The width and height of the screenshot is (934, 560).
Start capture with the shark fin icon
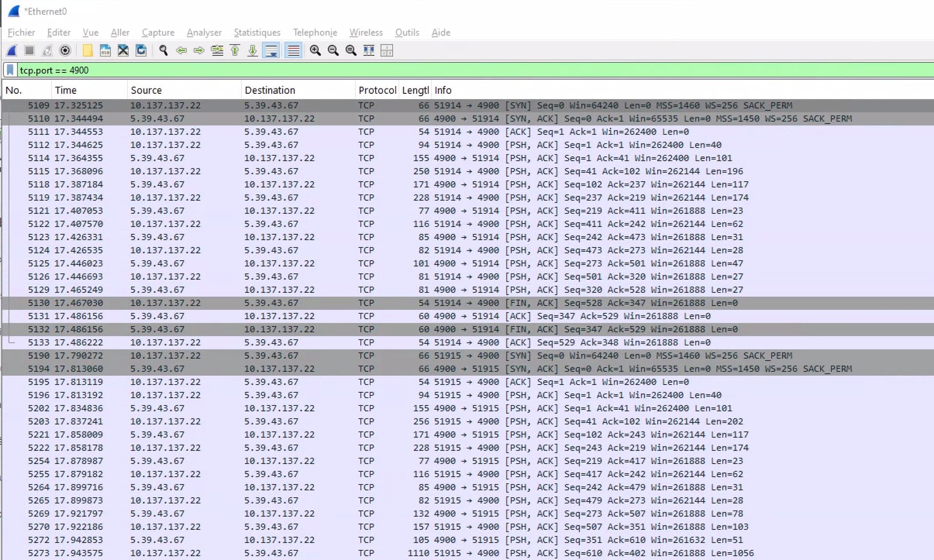[12, 51]
